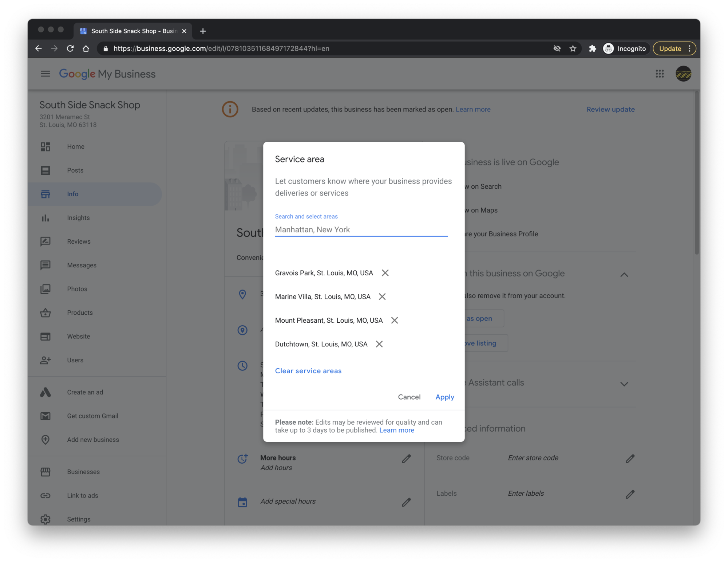
Task: Open Learn more in open-status banner
Action: 473,109
